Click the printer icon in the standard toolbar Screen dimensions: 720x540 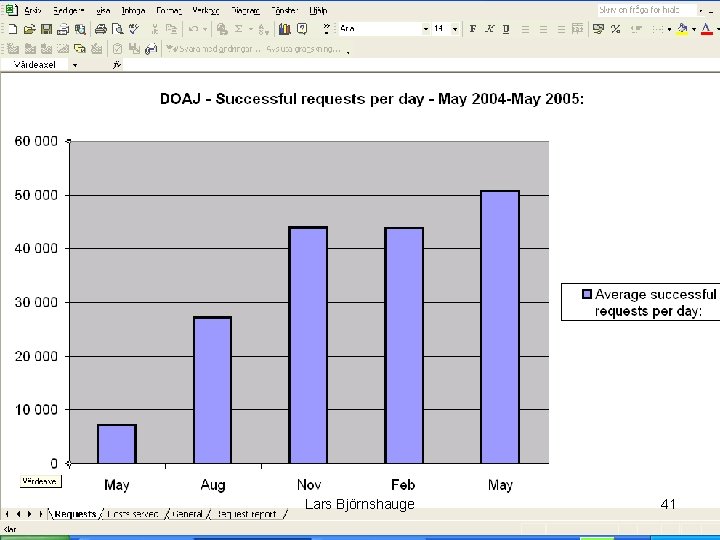101,29
